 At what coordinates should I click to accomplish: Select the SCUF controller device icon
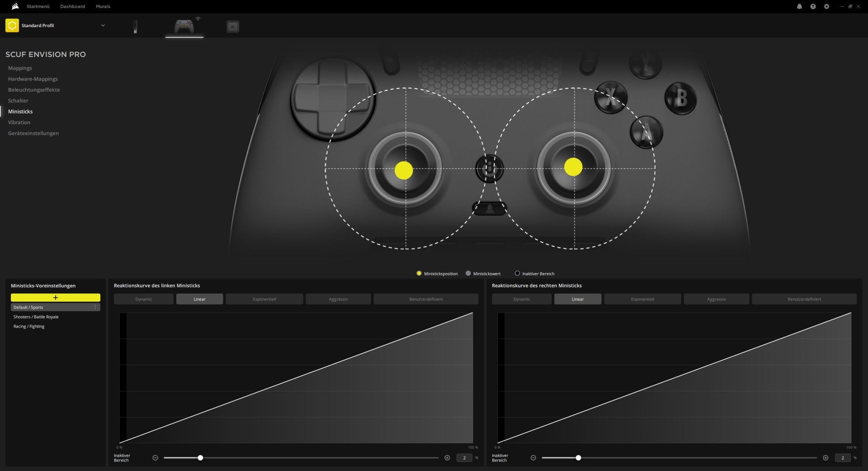(184, 26)
